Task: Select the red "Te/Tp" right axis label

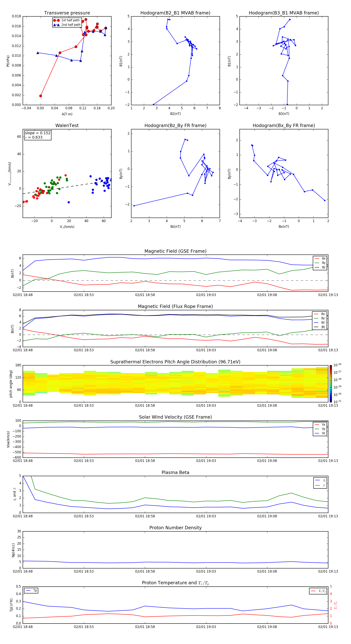Action: click(x=336, y=605)
